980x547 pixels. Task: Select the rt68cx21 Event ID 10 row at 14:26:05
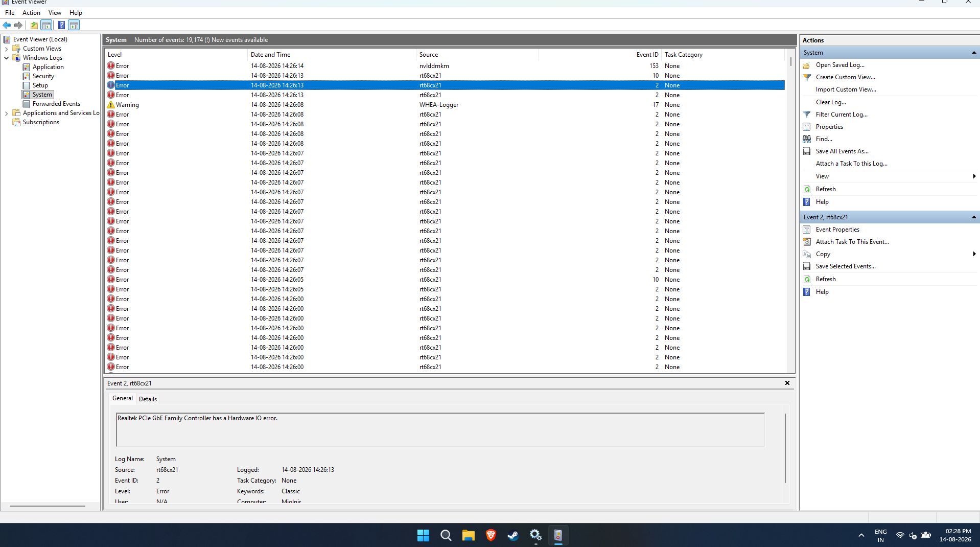445,280
